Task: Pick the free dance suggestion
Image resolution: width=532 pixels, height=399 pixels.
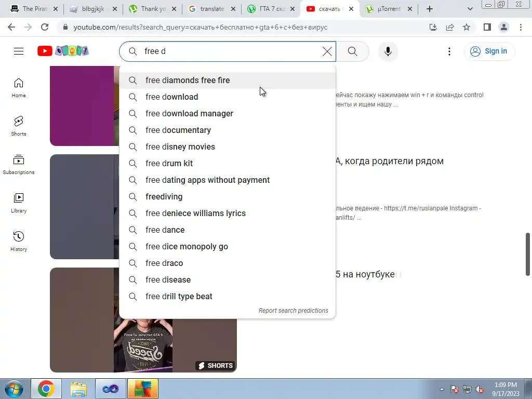Action: [228, 230]
